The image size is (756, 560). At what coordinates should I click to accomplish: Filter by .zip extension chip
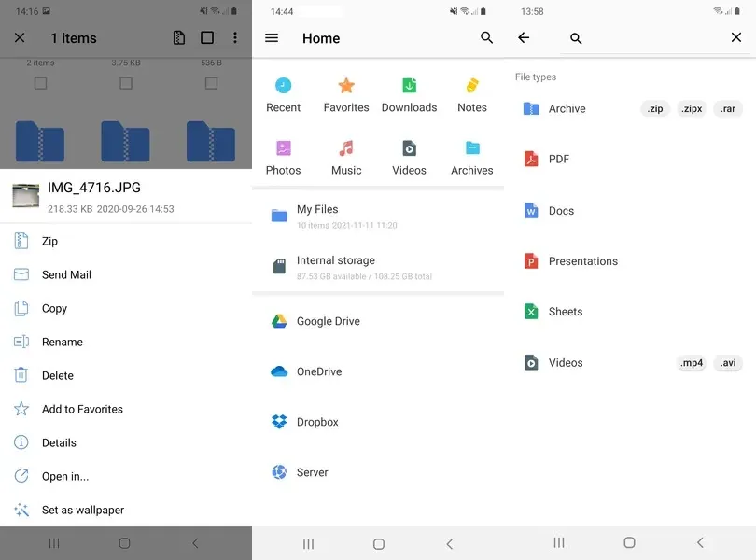(655, 109)
